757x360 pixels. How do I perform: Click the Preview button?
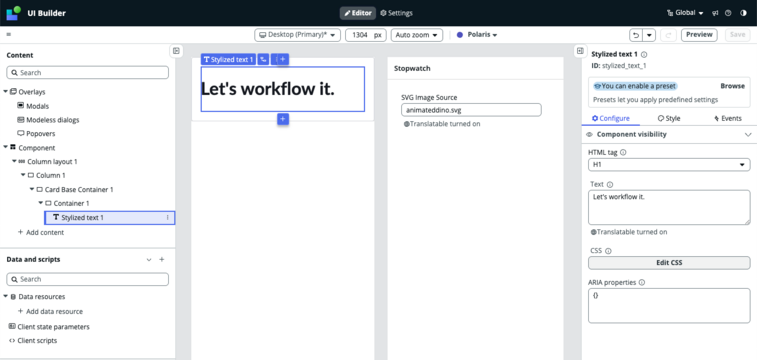tap(699, 35)
